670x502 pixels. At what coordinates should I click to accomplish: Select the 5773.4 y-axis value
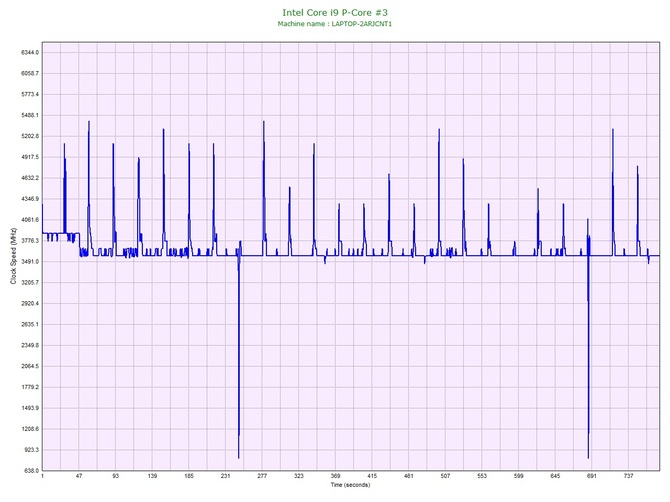pyautogui.click(x=30, y=94)
